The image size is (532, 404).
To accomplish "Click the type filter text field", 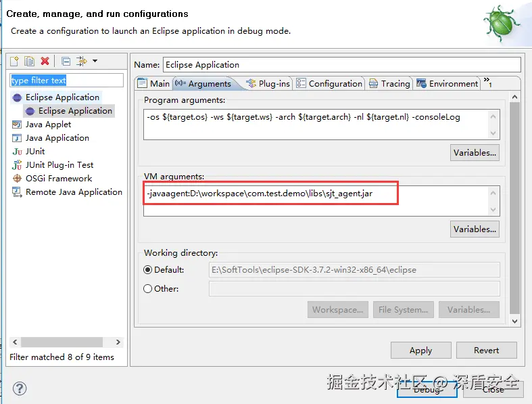I will point(66,81).
